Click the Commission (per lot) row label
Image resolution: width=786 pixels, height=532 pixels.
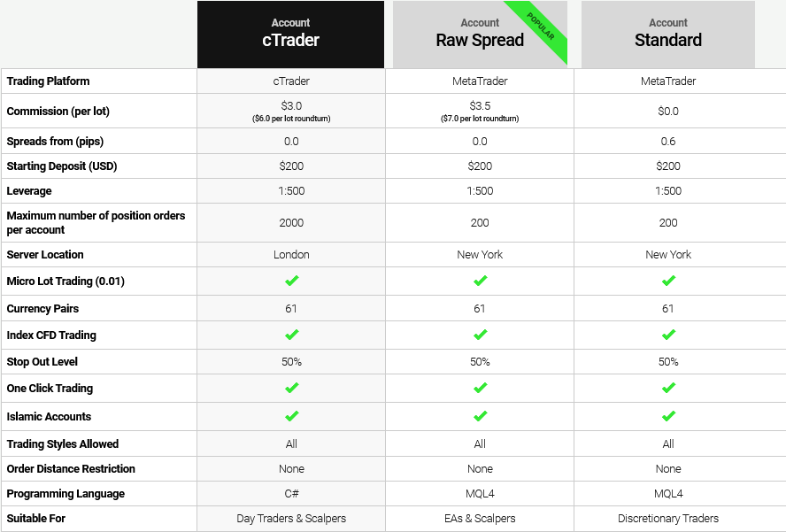(58, 112)
